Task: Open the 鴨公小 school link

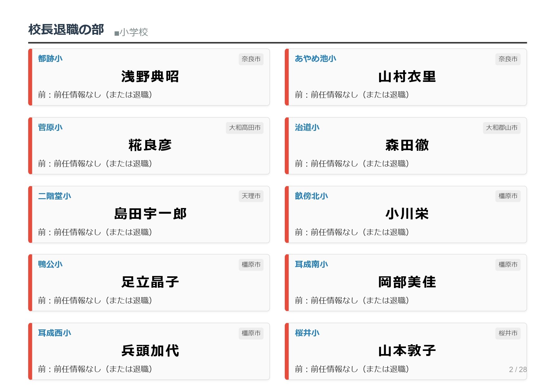Action: pos(50,264)
